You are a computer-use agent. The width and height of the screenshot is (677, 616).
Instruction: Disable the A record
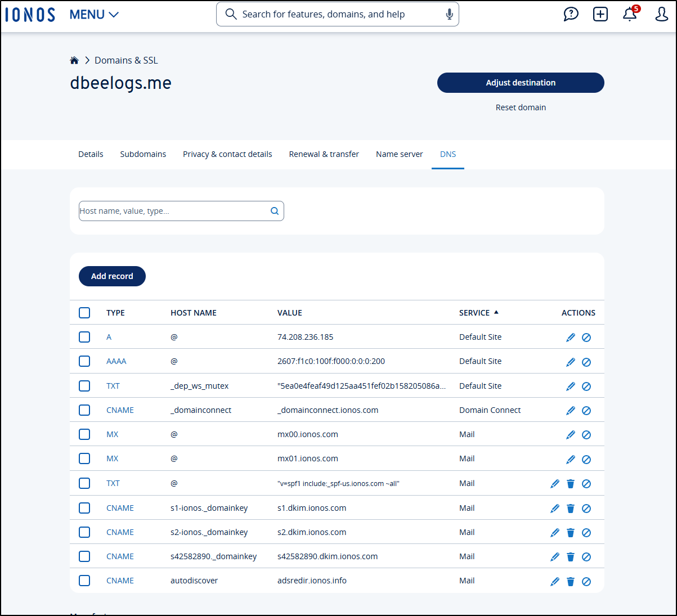click(x=586, y=338)
